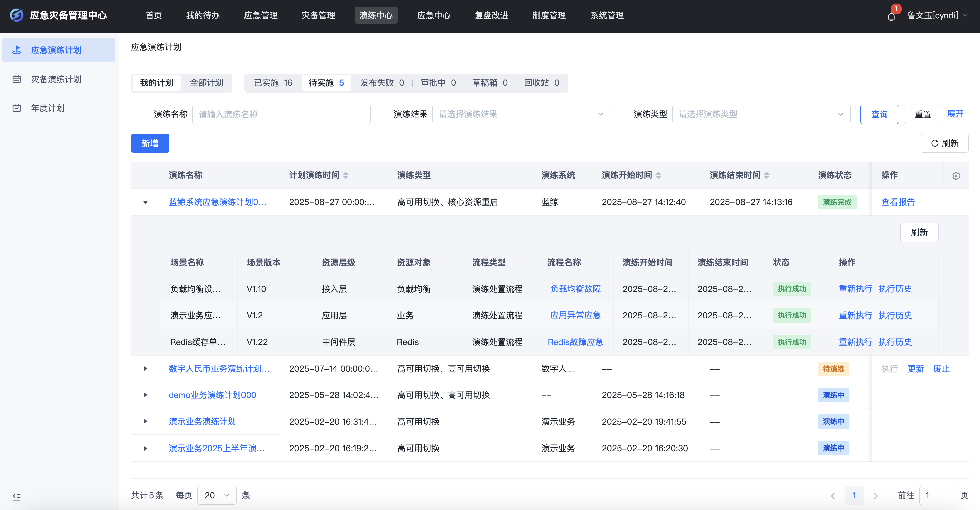
Task: Select the 已实施 16 status filter
Action: point(273,83)
